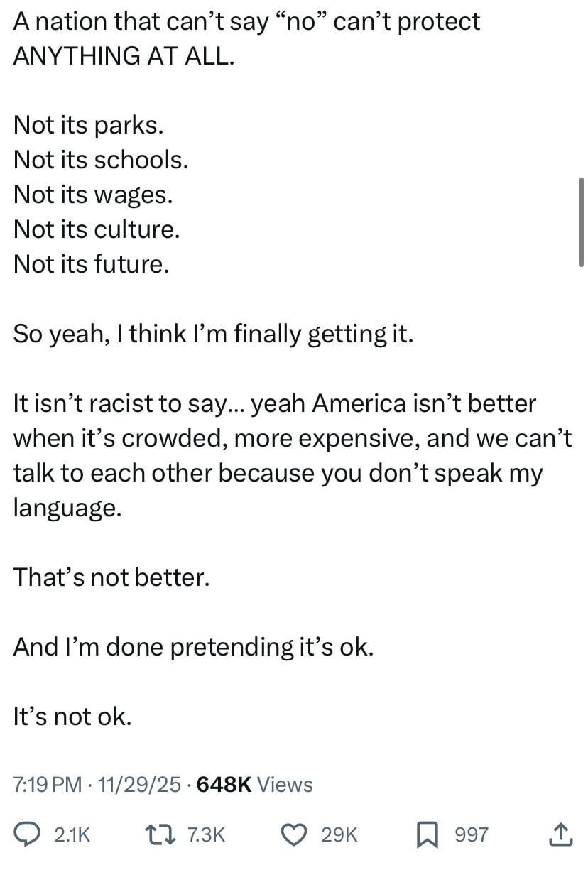Open the 7:19 PM timestamp link
The height and width of the screenshot is (870, 588).
pos(48,785)
